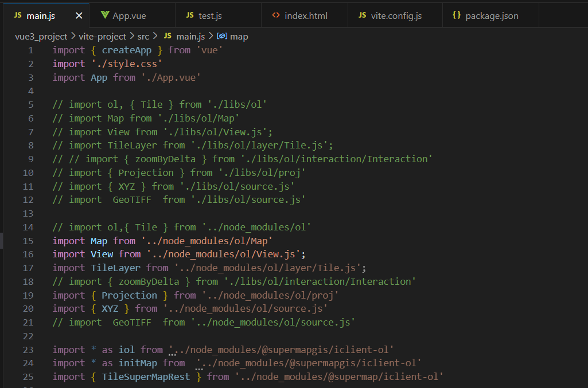
Task: Click './App.vue' string on line 3
Action: click(170, 77)
